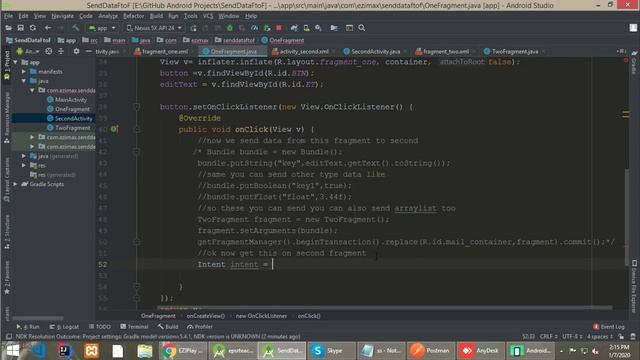Open the Profiler tool window
The width and height of the screenshot is (640, 360).
point(200,327)
